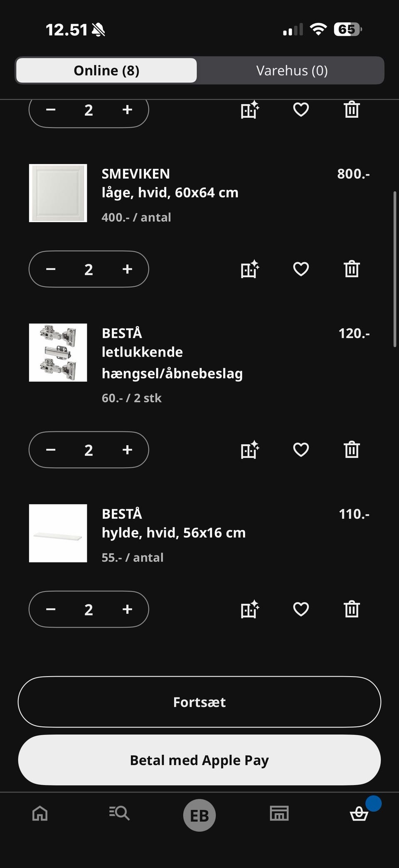The width and height of the screenshot is (399, 868).
Task: Open the BESTÅ hinge product thumbnail
Action: pyautogui.click(x=58, y=352)
